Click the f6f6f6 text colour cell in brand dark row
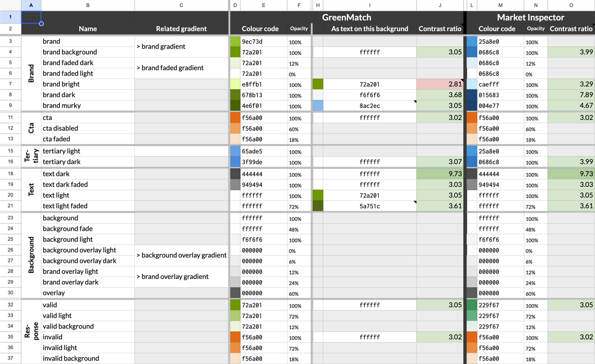 pyautogui.click(x=369, y=95)
